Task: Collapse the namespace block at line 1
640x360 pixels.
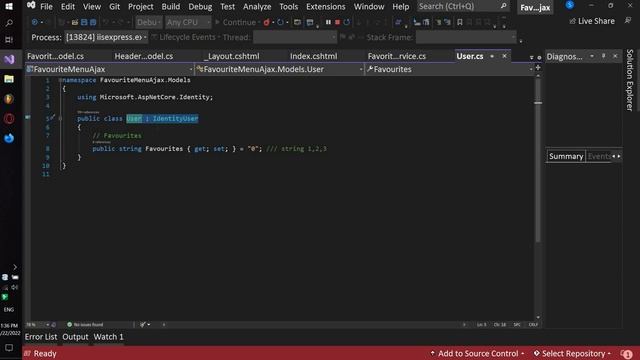Action: [x=60, y=80]
